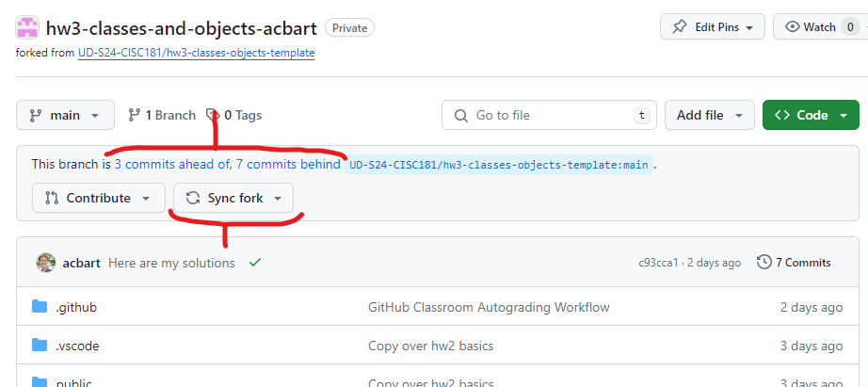Click acbart's profile avatar

46,263
